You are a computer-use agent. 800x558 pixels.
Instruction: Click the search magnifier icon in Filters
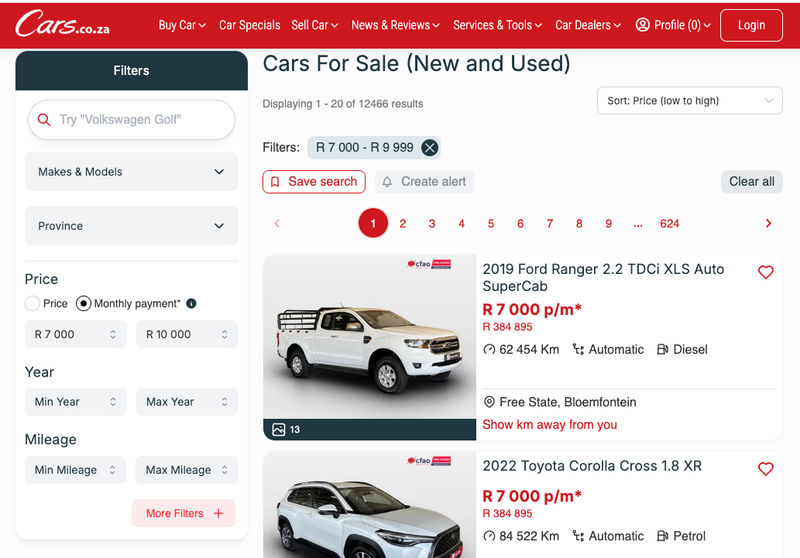pyautogui.click(x=44, y=120)
